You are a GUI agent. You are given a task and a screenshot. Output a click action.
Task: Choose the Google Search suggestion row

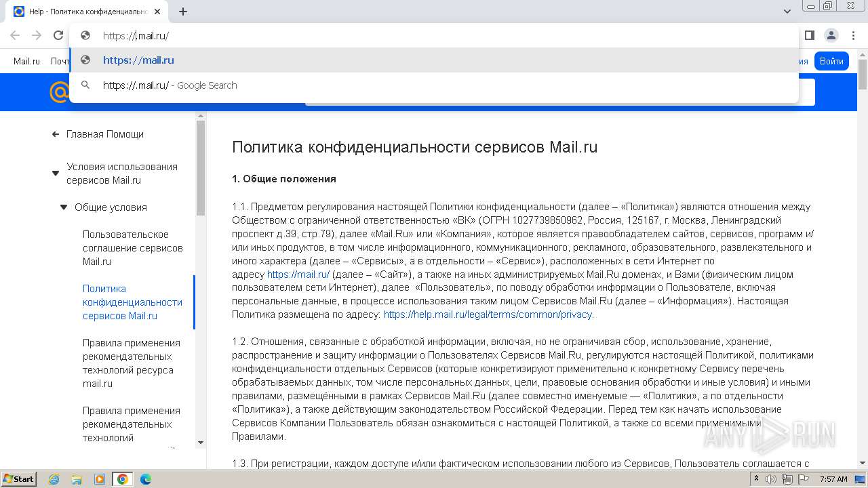coord(434,85)
